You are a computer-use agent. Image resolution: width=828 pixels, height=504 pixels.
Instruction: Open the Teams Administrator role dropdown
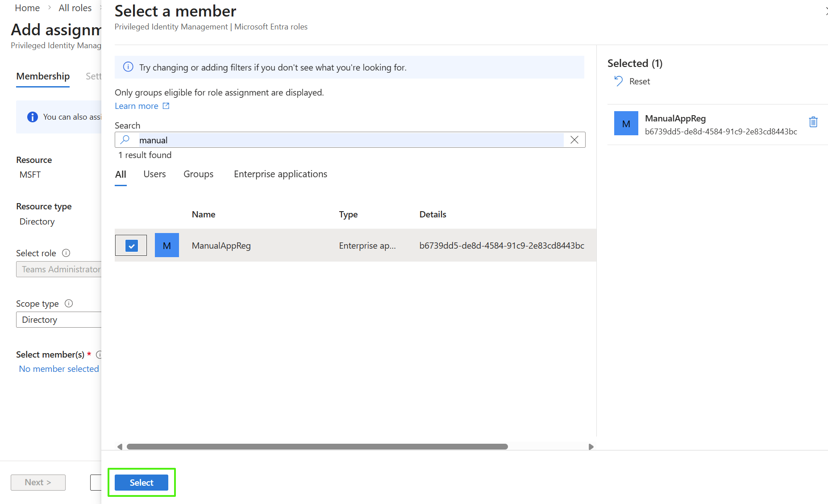point(58,269)
